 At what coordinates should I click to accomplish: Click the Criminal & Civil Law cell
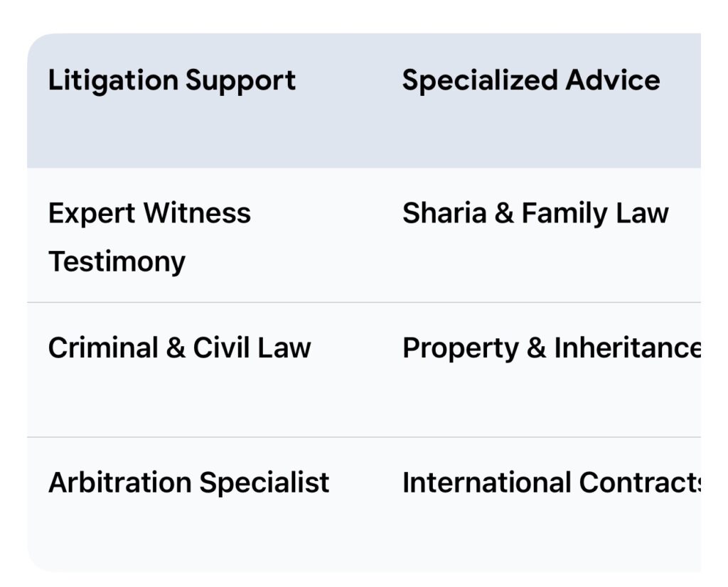pyautogui.click(x=179, y=348)
